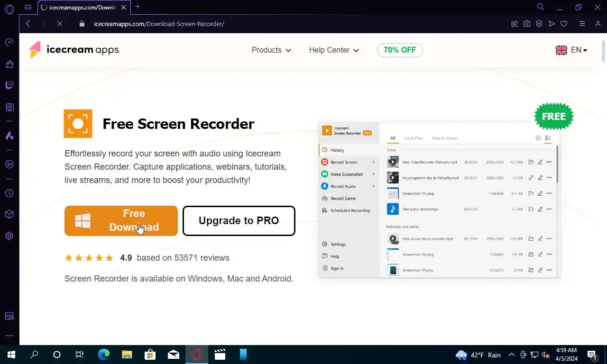Open History clock in sidebar

pyautogui.click(x=9, y=193)
